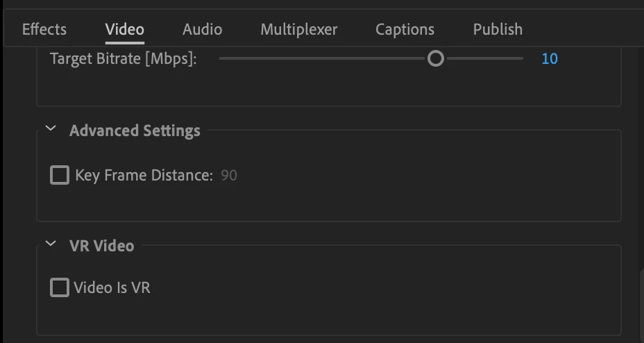Click the VR Video heading text
The image size is (644, 343).
click(102, 246)
